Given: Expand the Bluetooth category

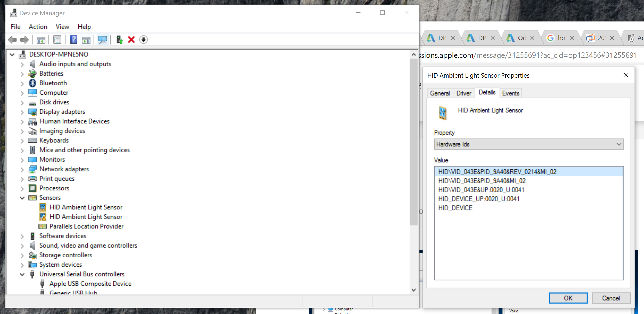Looking at the screenshot, I should click(x=22, y=83).
